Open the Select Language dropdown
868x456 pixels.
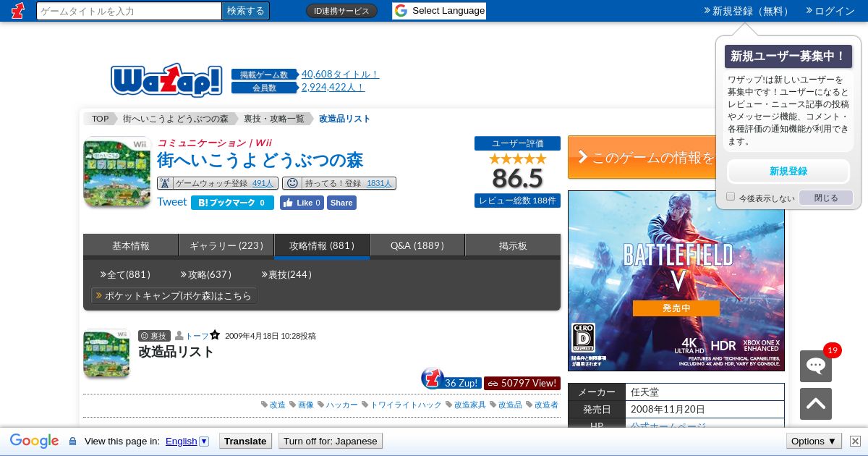(x=439, y=11)
